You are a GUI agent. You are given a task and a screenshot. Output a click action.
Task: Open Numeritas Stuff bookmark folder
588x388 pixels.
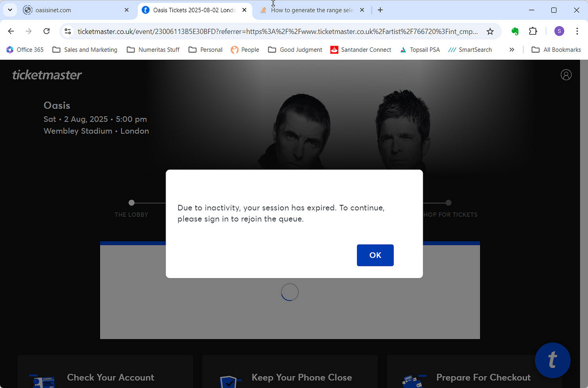(x=153, y=50)
